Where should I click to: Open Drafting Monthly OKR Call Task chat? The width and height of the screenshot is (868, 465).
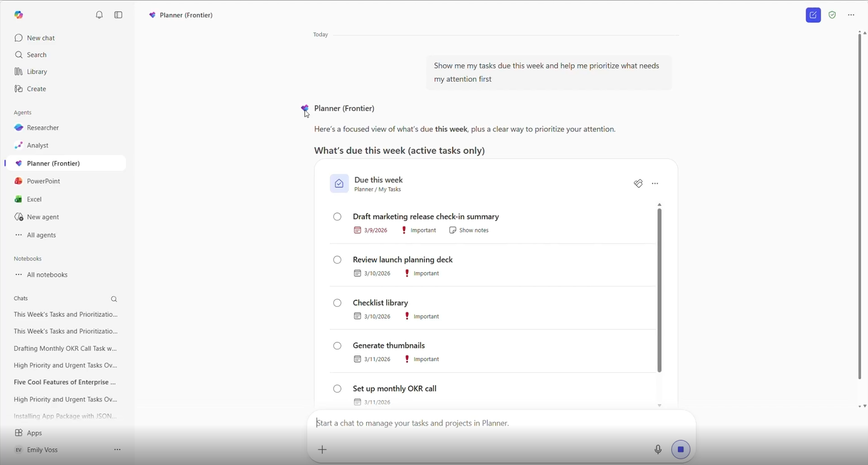pos(65,348)
